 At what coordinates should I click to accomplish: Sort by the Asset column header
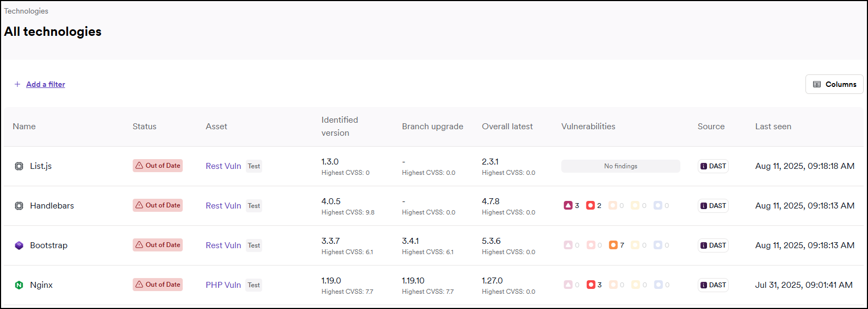point(216,127)
